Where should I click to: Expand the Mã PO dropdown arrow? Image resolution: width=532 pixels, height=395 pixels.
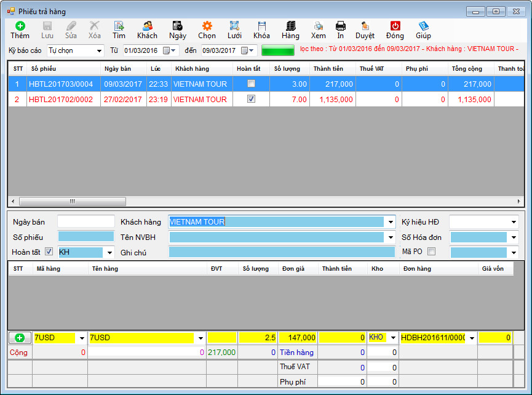click(514, 252)
